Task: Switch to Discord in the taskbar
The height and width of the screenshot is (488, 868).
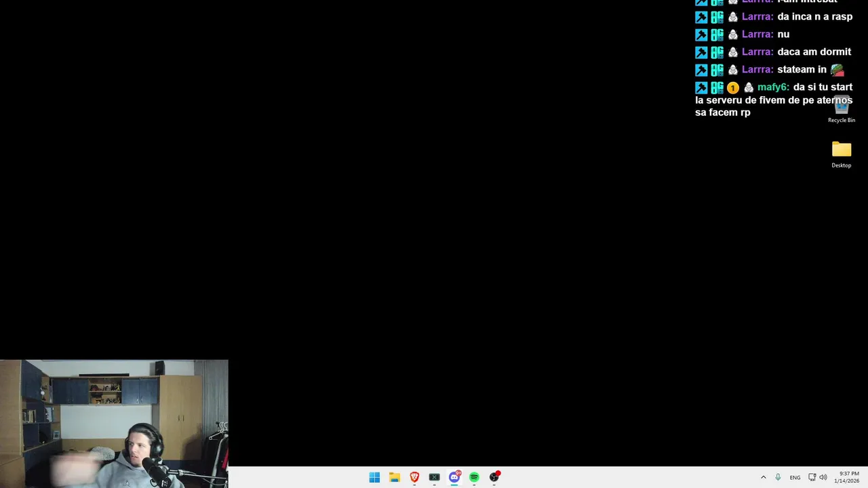Action: click(x=454, y=477)
